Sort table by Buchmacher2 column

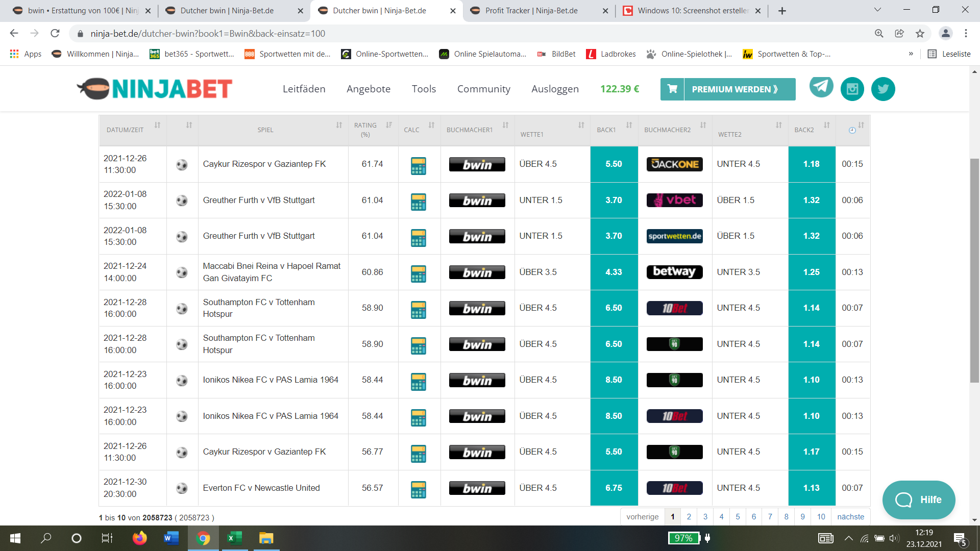(675, 130)
